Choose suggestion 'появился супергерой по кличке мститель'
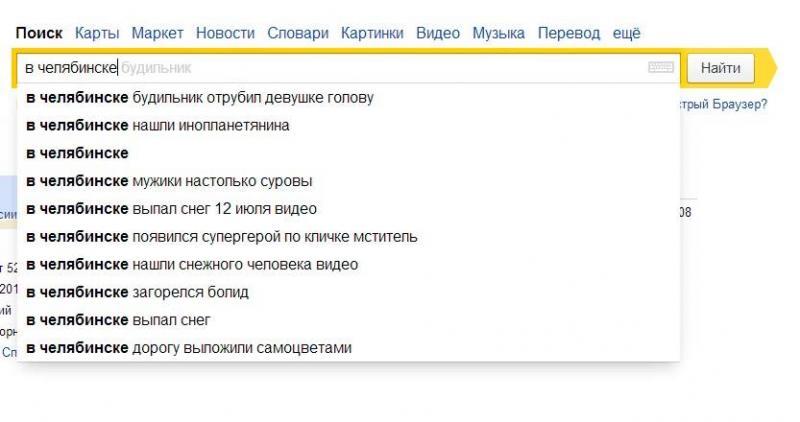 (x=348, y=237)
